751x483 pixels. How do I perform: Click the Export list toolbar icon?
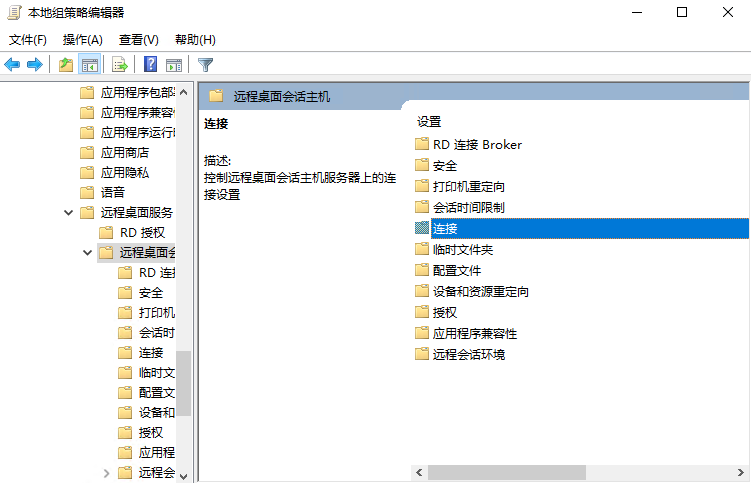pyautogui.click(x=120, y=65)
